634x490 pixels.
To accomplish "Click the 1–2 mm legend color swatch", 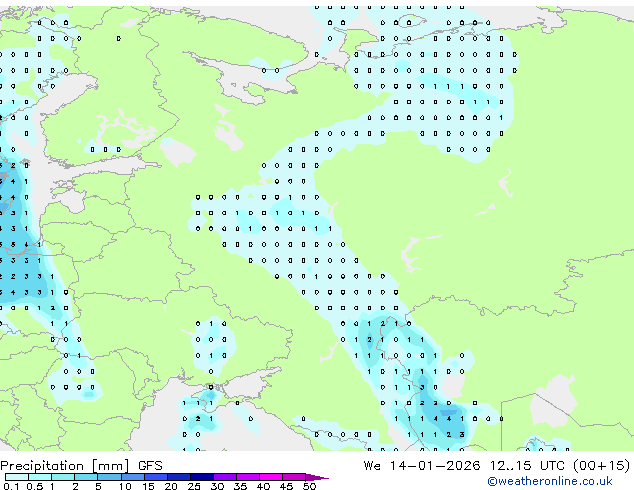I will [x=63, y=477].
